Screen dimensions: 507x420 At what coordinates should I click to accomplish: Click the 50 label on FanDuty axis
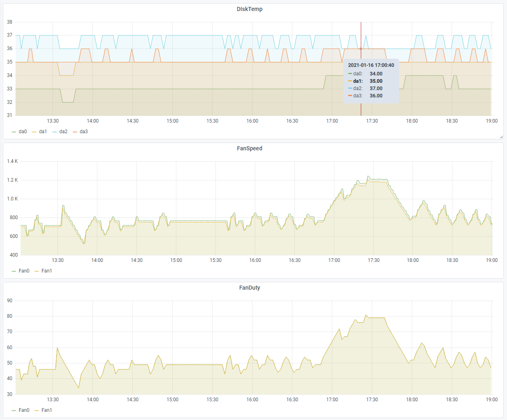coord(10,363)
